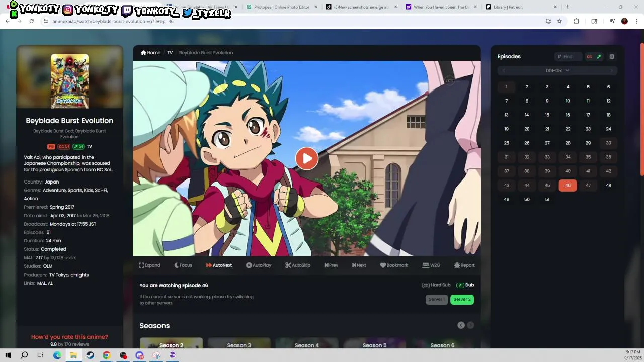The width and height of the screenshot is (644, 362).
Task: Click the next episode range arrow
Action: tap(612, 71)
